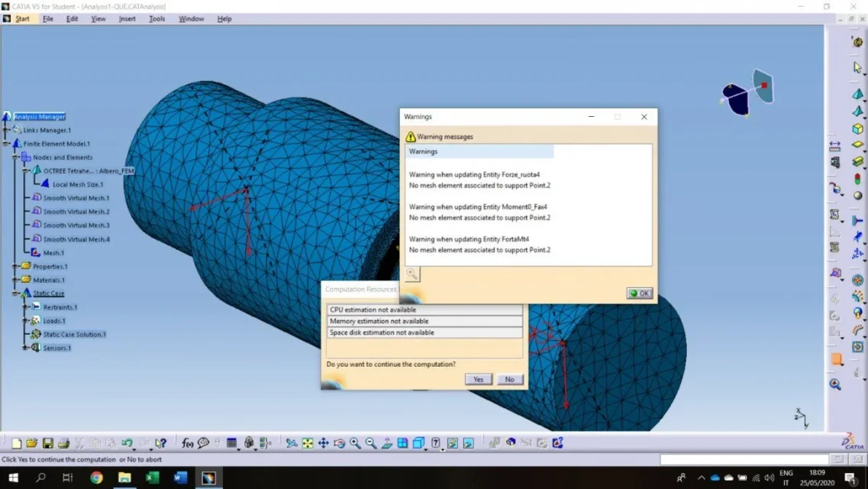Click Yes to continue the computation
This screenshot has width=868, height=489.
(479, 379)
